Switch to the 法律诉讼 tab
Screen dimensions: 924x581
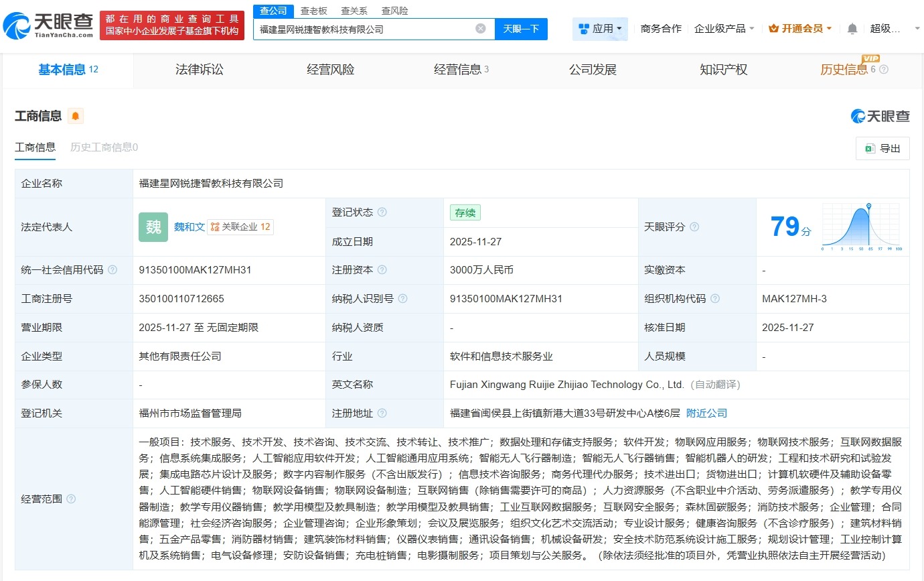pos(199,69)
